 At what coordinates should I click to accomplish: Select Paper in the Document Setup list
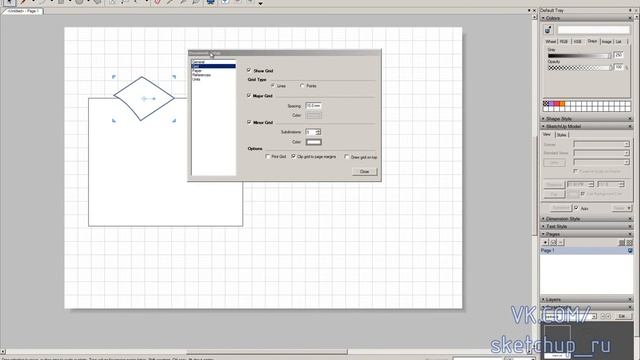(197, 71)
